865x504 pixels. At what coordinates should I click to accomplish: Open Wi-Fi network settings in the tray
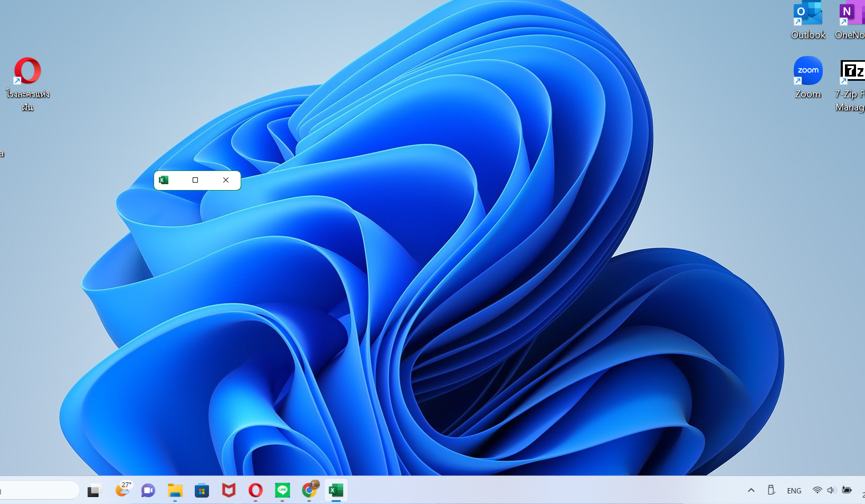click(x=818, y=490)
